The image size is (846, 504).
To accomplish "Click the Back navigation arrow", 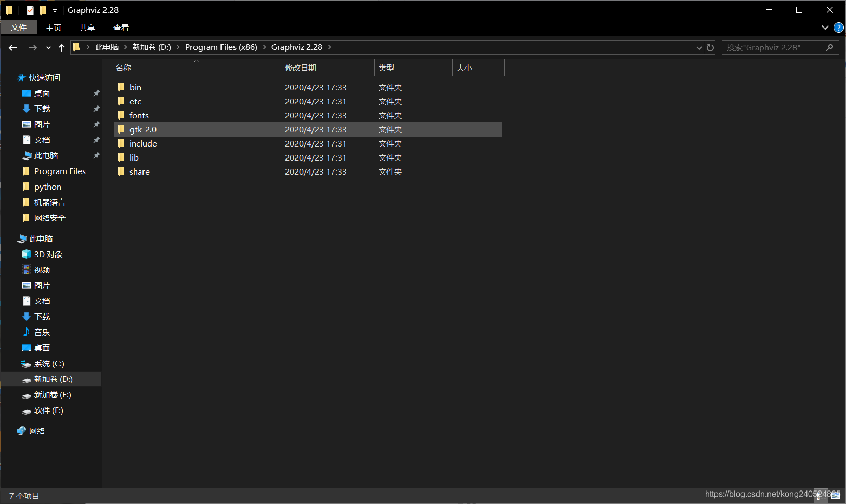I will (x=13, y=48).
